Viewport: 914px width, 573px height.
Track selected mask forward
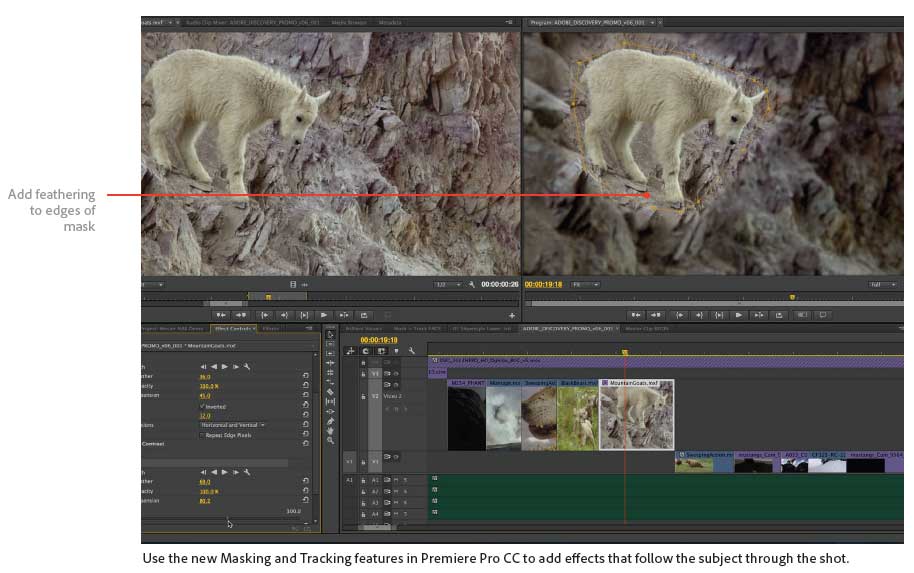click(223, 367)
